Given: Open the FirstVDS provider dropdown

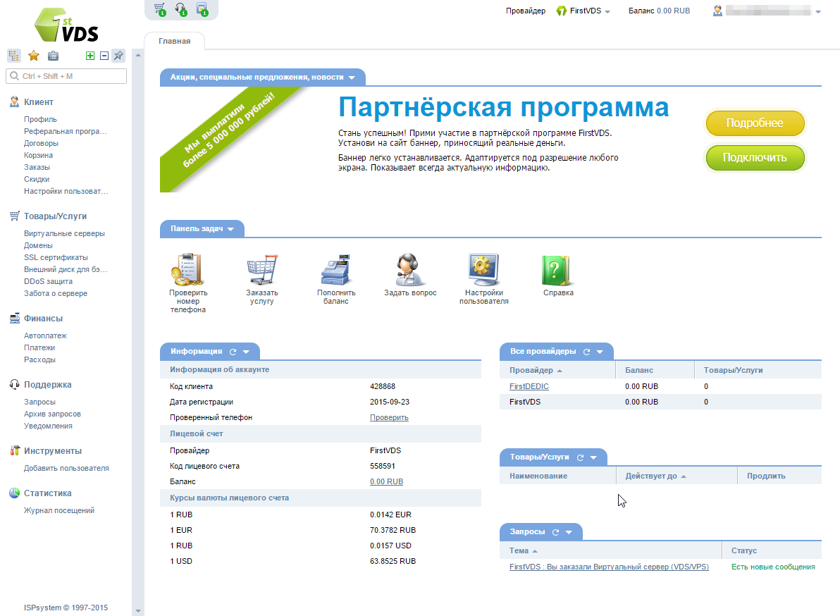Looking at the screenshot, I should (584, 11).
